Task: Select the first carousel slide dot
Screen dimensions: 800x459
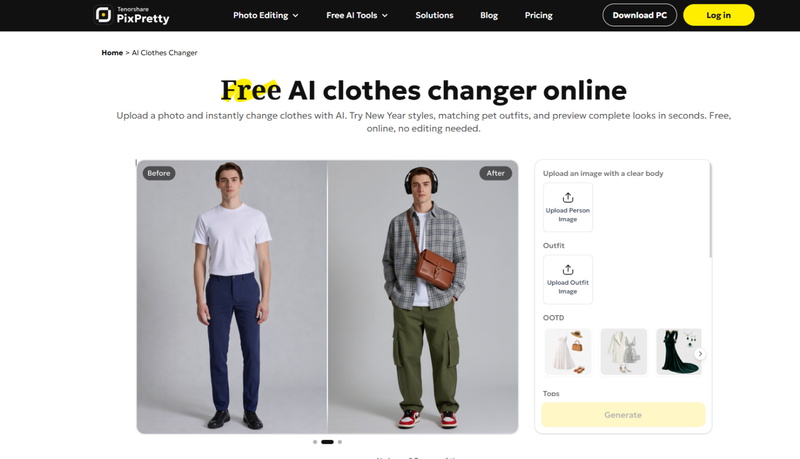Action: (x=315, y=442)
